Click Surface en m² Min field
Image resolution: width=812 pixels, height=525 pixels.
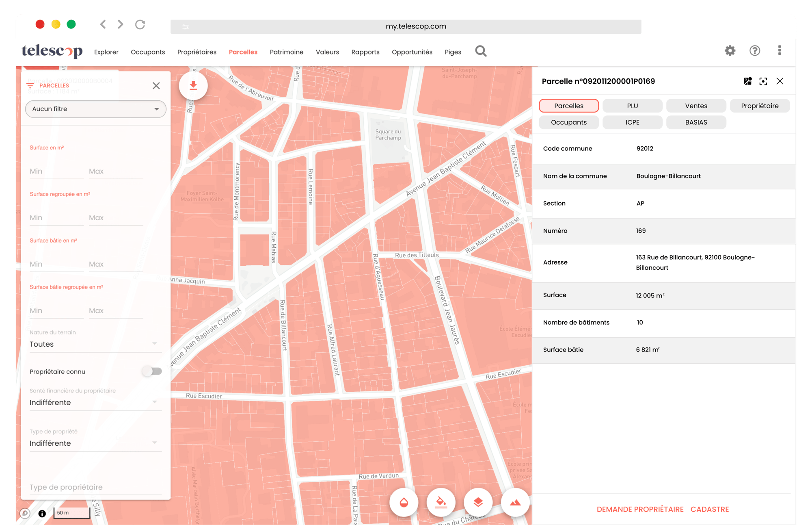click(x=56, y=171)
